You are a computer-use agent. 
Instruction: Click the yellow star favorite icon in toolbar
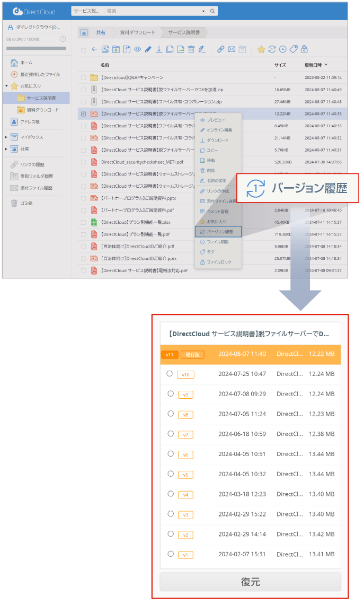[x=261, y=49]
